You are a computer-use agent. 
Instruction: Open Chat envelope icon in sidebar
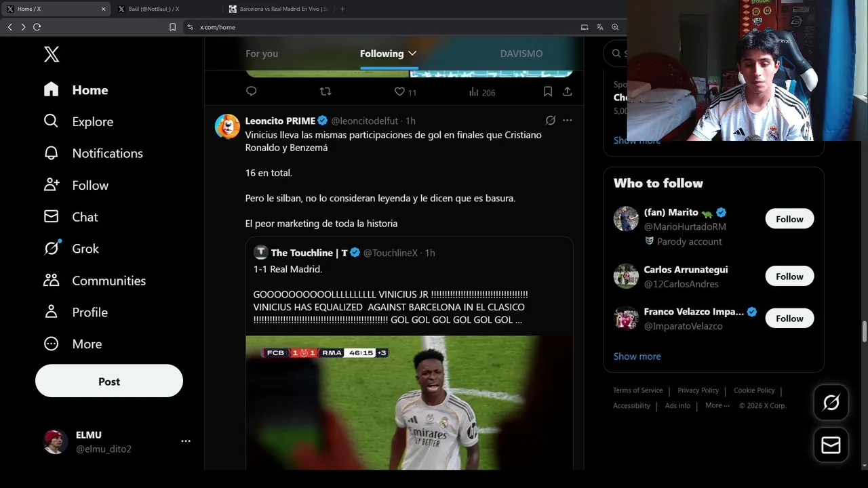(x=51, y=216)
